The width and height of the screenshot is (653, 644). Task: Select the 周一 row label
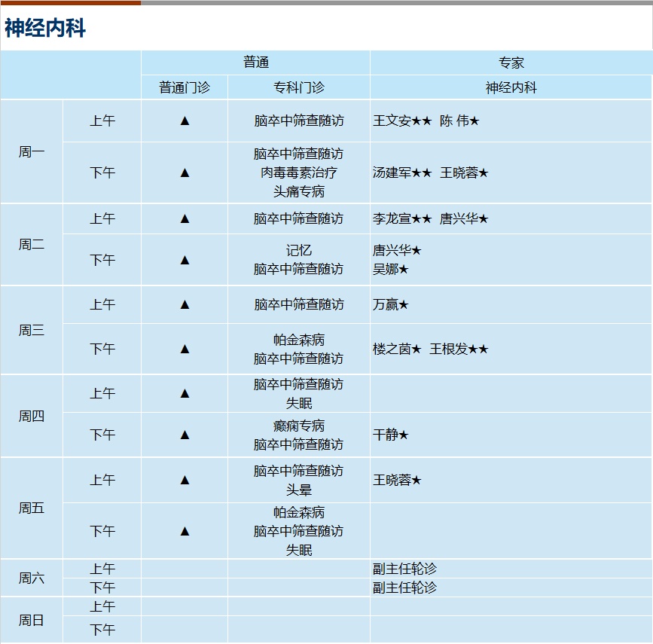pyautogui.click(x=31, y=151)
